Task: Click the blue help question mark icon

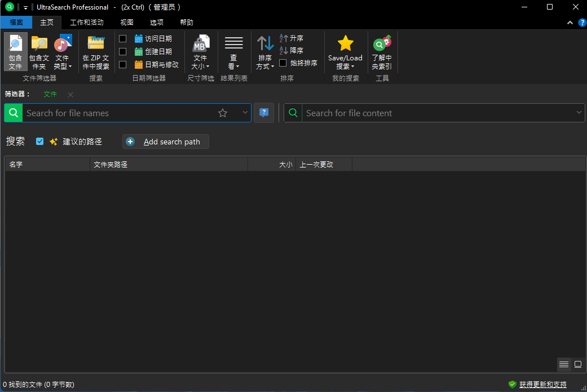Action: pyautogui.click(x=263, y=113)
